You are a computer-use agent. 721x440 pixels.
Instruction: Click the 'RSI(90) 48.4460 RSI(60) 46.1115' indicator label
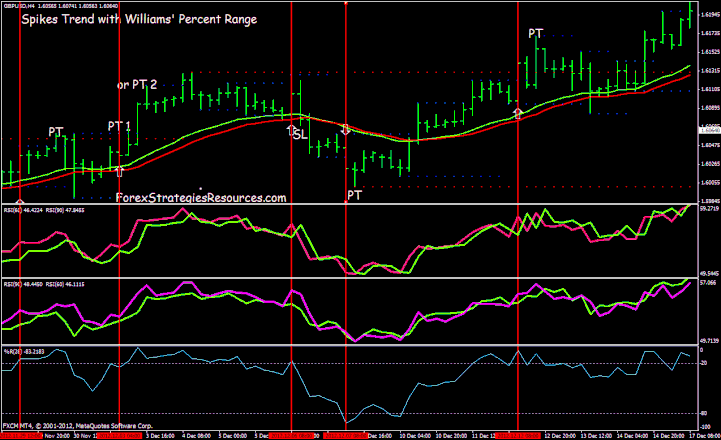click(x=44, y=284)
